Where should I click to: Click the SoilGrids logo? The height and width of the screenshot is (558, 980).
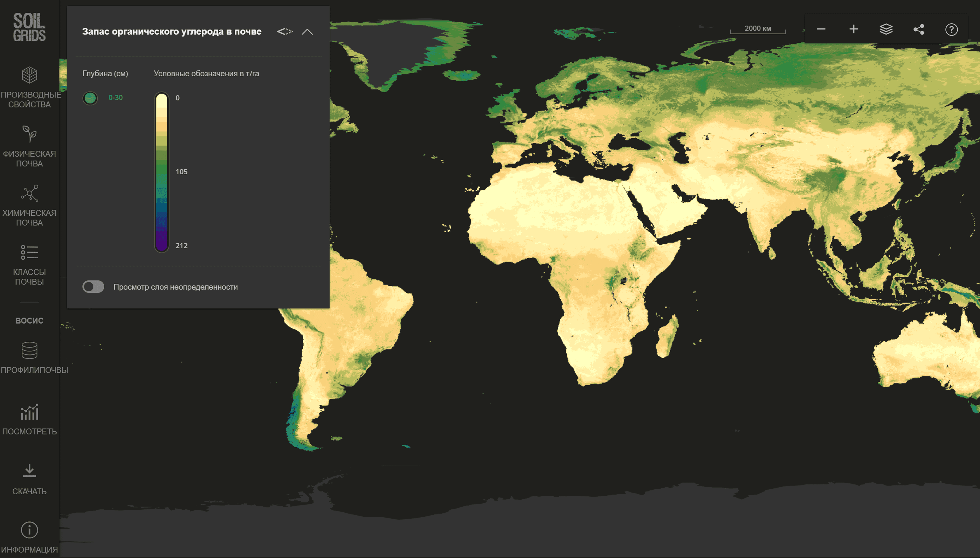29,27
